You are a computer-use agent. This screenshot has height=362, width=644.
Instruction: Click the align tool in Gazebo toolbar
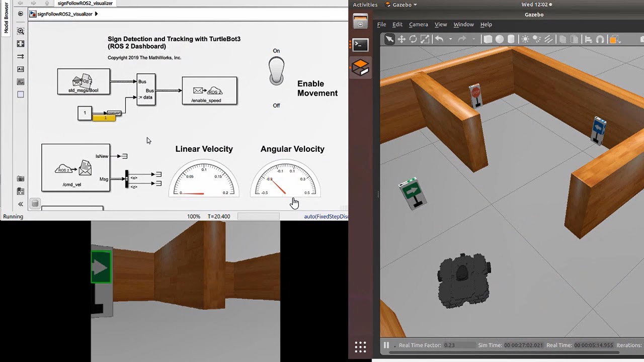coord(588,39)
